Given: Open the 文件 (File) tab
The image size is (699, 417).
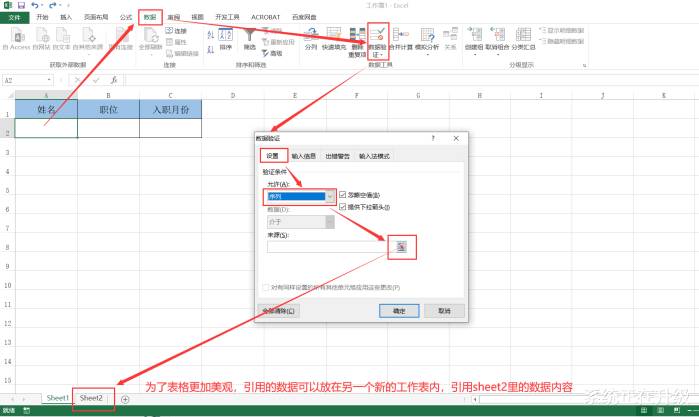Looking at the screenshot, I should tap(15, 17).
